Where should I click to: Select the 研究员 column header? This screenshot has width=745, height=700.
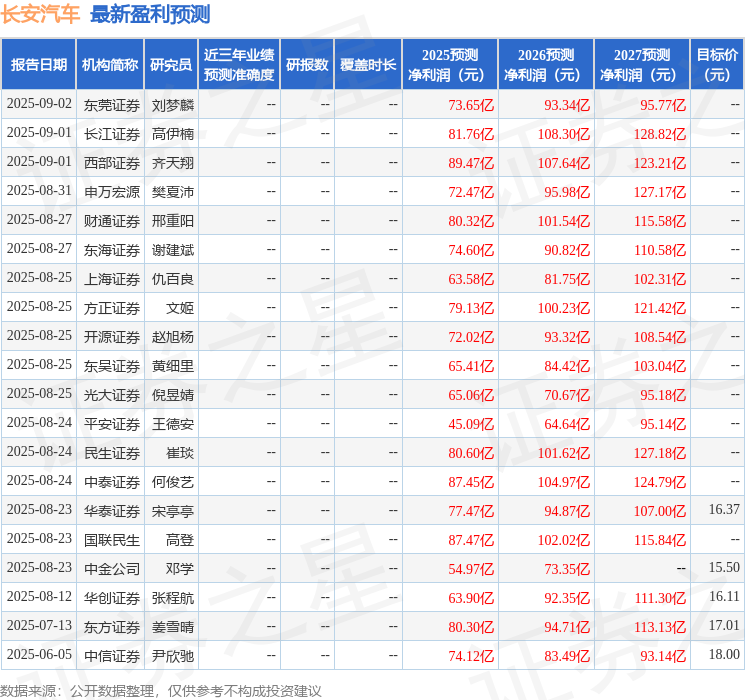pos(171,65)
